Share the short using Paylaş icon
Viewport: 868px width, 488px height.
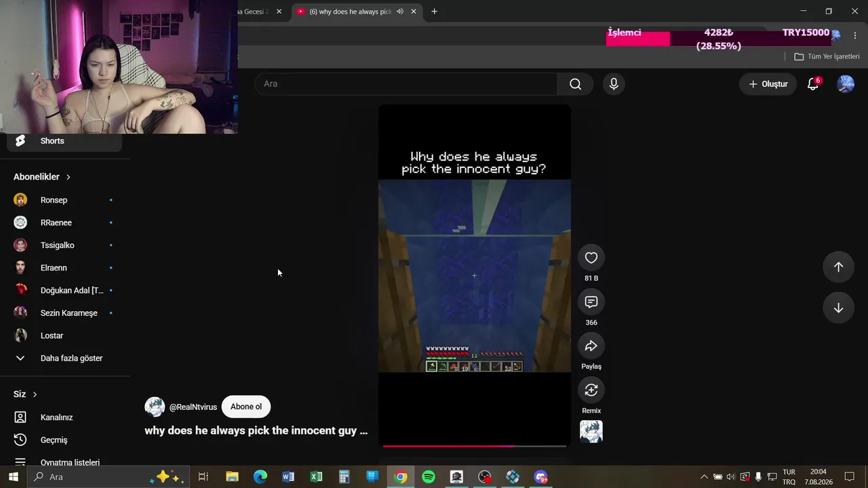[x=591, y=346]
